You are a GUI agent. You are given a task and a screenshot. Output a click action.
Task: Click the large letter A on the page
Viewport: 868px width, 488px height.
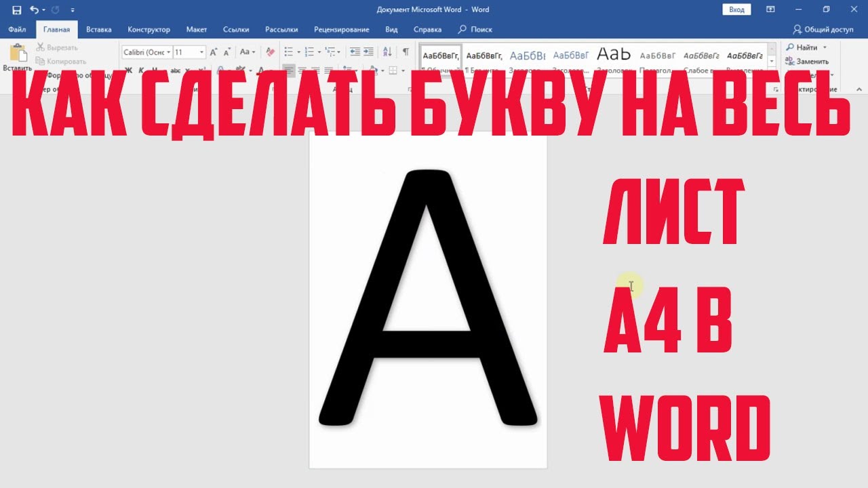[428, 298]
